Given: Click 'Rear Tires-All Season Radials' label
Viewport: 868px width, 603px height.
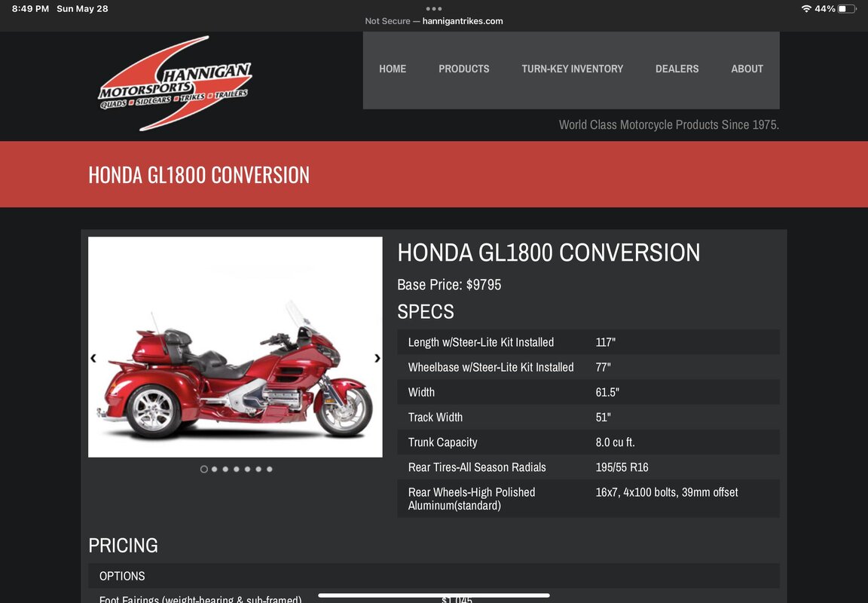Looking at the screenshot, I should pyautogui.click(x=477, y=467).
